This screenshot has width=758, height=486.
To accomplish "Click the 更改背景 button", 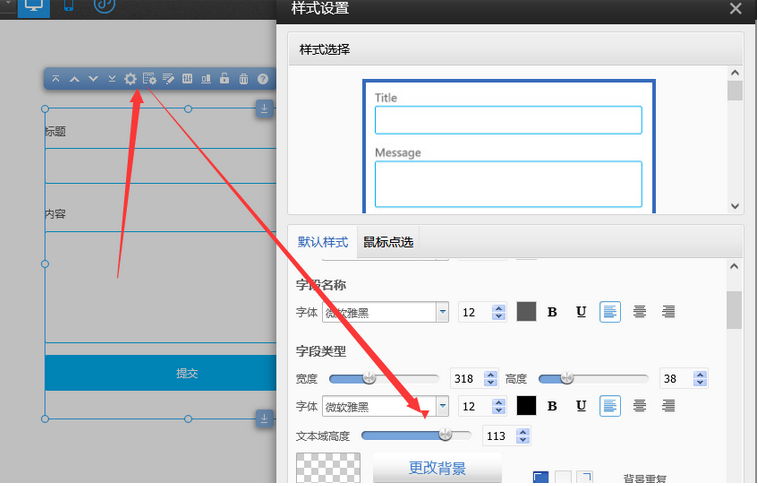I will point(437,468).
